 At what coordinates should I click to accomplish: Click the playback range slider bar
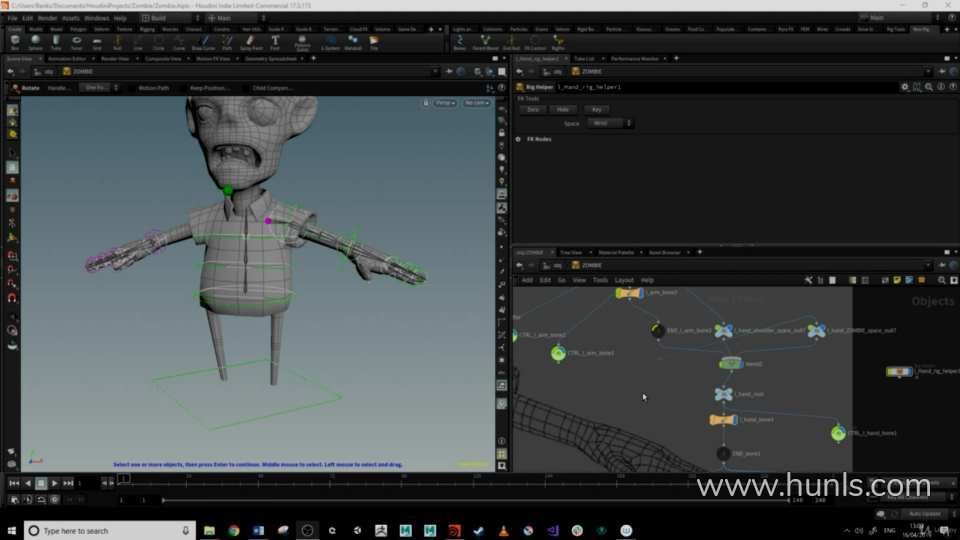click(476, 500)
